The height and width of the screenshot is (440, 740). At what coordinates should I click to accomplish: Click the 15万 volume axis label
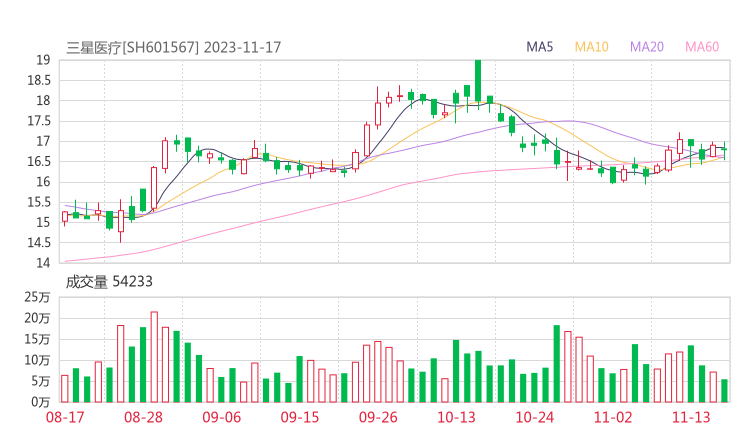point(37,339)
